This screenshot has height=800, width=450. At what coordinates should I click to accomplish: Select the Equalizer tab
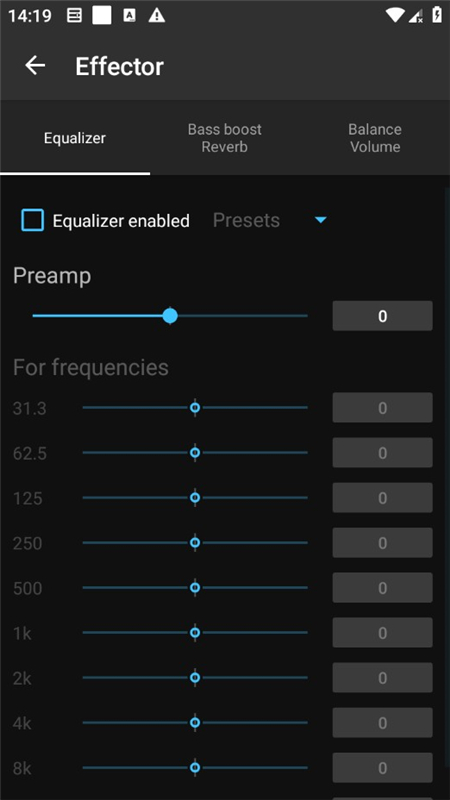75,138
